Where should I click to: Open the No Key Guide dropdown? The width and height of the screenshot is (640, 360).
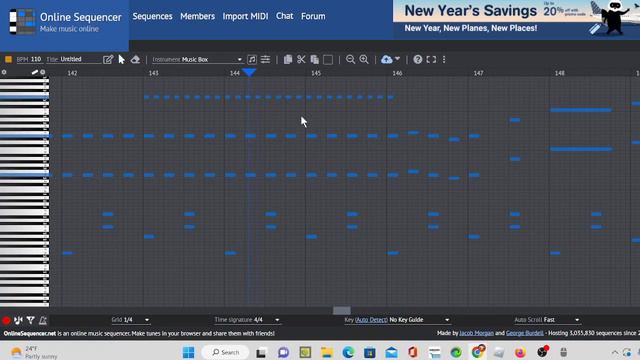pos(419,320)
